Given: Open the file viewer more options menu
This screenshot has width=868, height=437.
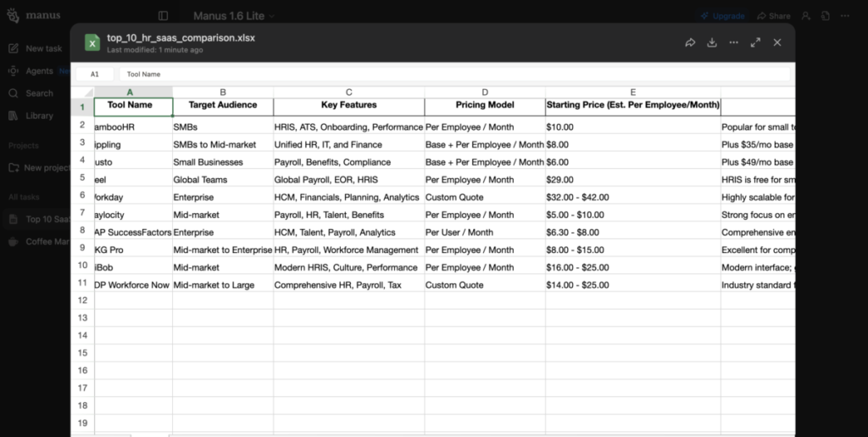Looking at the screenshot, I should 734,42.
